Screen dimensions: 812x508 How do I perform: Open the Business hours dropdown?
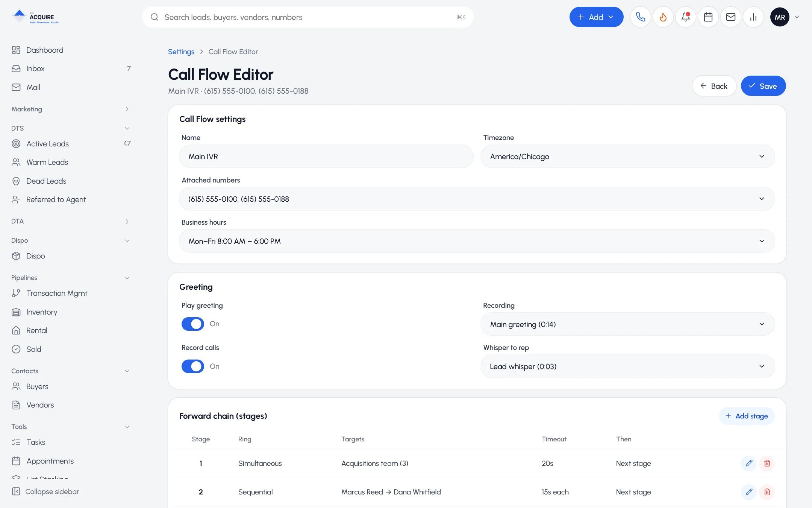click(477, 241)
